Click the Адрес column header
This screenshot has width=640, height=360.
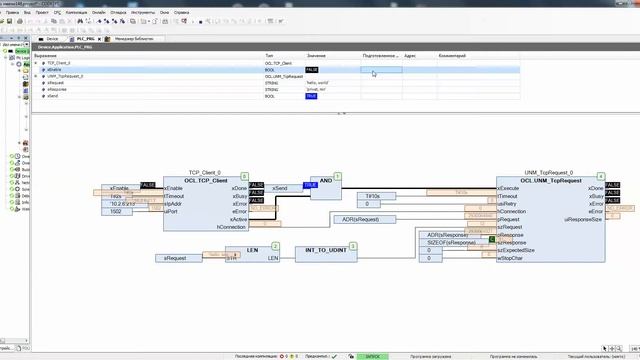click(x=420, y=56)
